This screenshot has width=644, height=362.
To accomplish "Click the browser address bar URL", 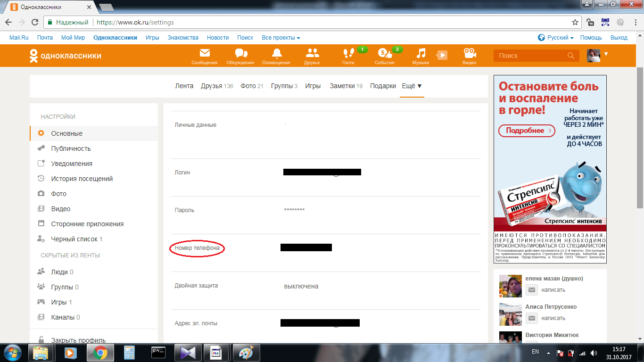I will point(135,22).
